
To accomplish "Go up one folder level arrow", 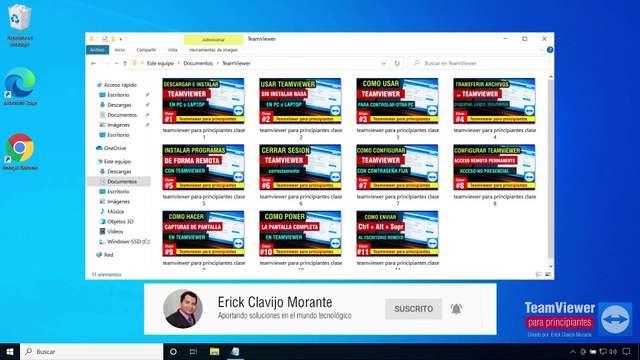I will click(125, 63).
